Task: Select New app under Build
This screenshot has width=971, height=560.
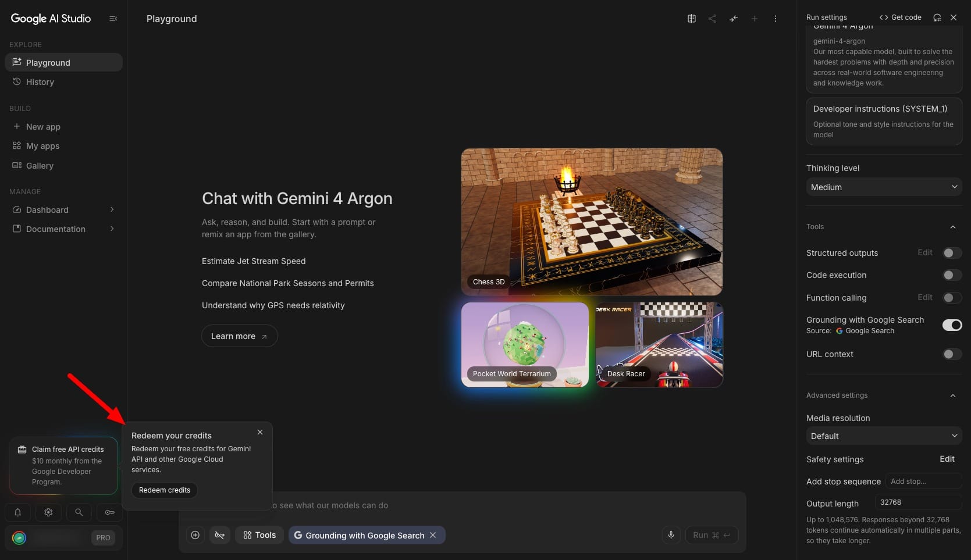Action: click(x=63, y=127)
